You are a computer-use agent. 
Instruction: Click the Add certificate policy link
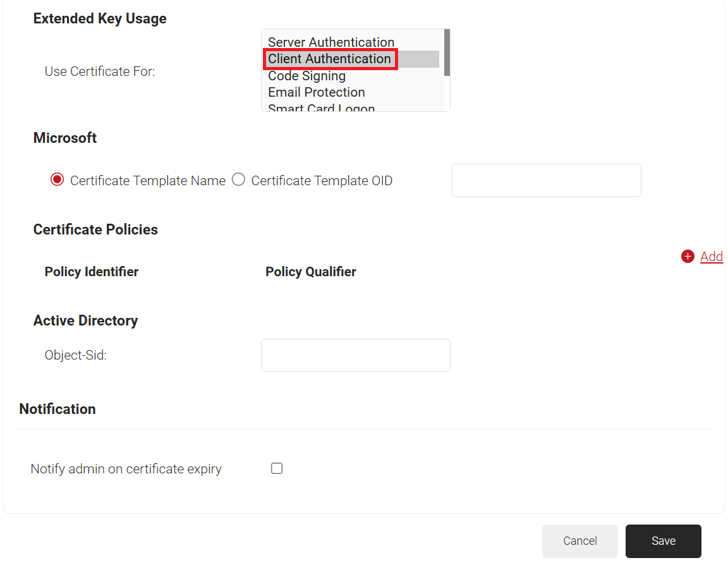click(x=712, y=257)
